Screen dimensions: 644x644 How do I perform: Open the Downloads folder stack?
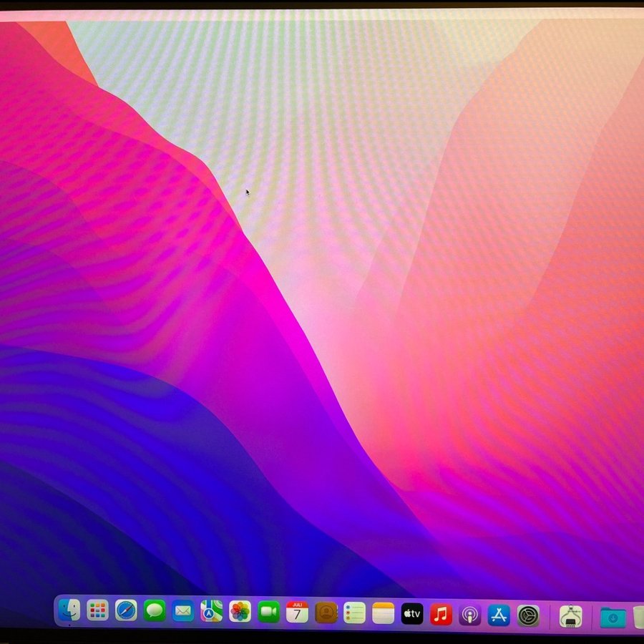click(613, 618)
